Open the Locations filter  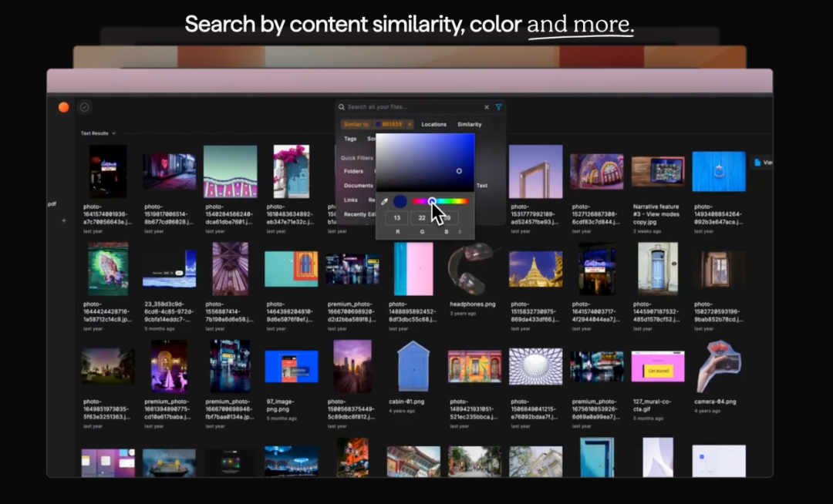(x=433, y=124)
